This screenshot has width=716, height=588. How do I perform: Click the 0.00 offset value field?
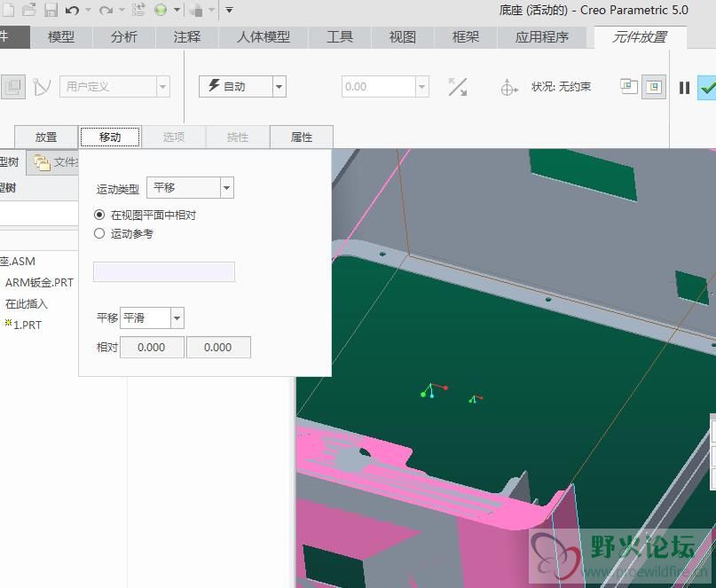pyautogui.click(x=379, y=87)
